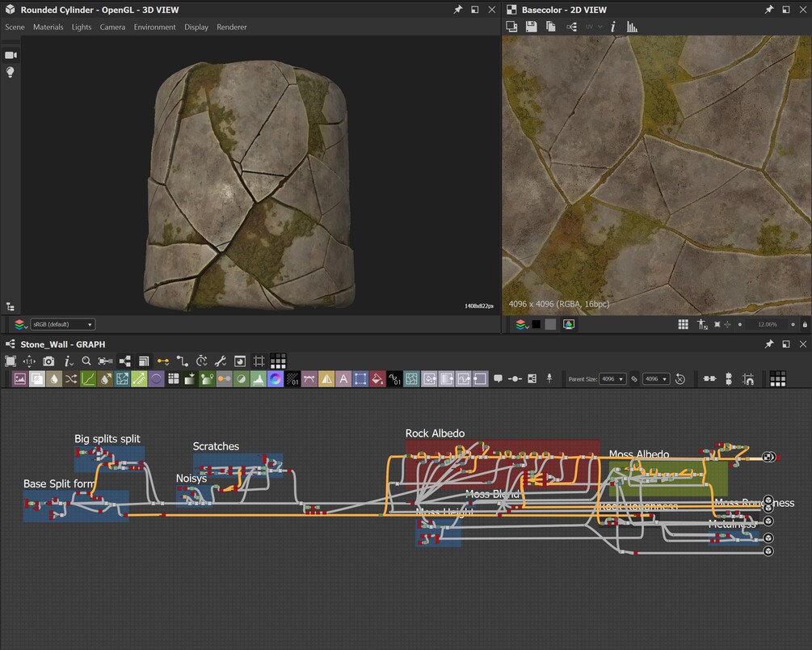Add a comment from speech bubble icon
Image resolution: width=812 pixels, height=650 pixels.
498,378
